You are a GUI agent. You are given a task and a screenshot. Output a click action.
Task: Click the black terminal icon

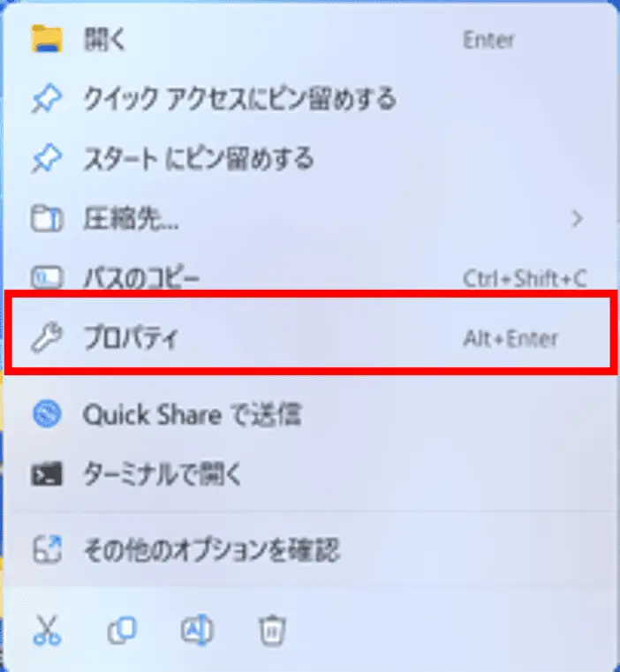click(47, 474)
